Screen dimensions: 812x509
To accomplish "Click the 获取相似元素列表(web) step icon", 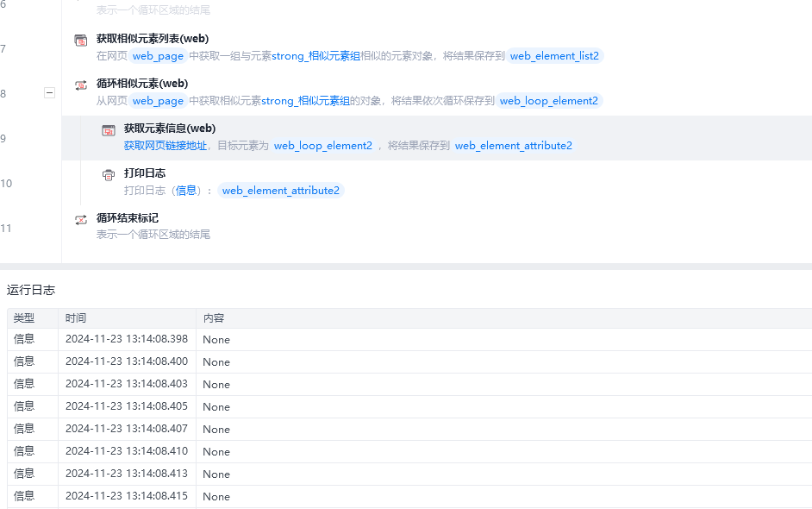I will 81,40.
